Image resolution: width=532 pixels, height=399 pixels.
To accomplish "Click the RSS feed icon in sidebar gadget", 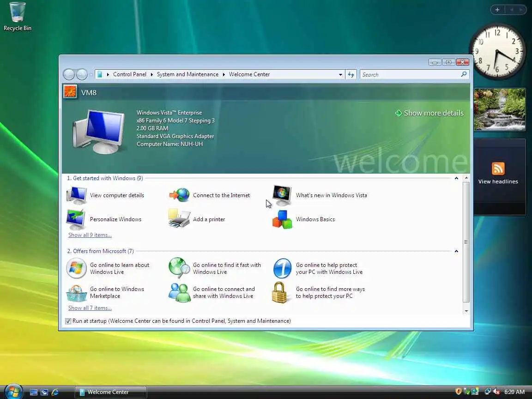I will (x=498, y=169).
